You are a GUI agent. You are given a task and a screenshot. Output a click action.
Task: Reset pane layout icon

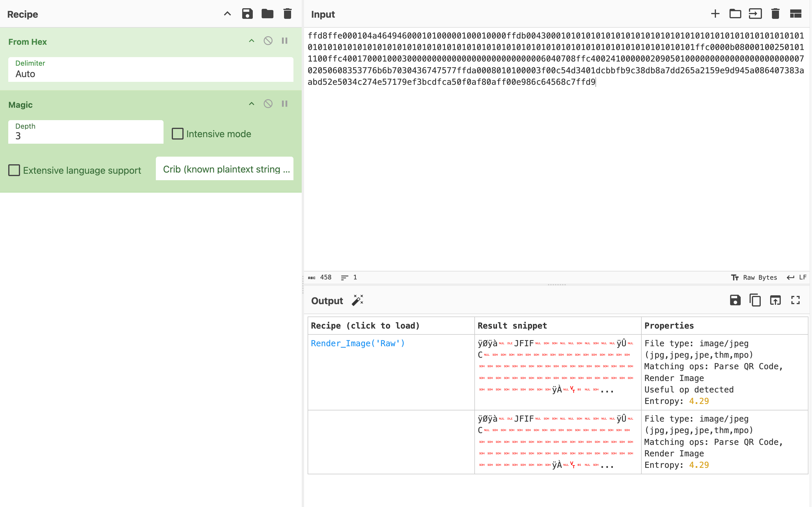click(x=796, y=14)
